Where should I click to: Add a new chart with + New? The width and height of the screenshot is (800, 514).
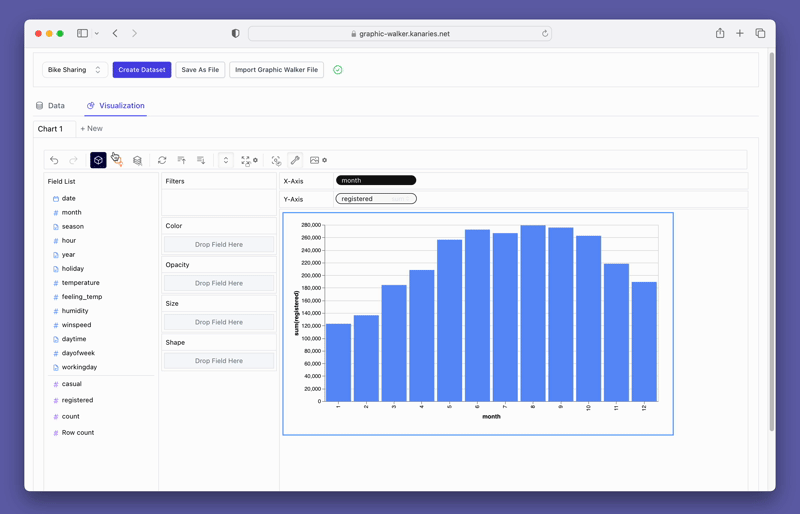pyautogui.click(x=91, y=129)
